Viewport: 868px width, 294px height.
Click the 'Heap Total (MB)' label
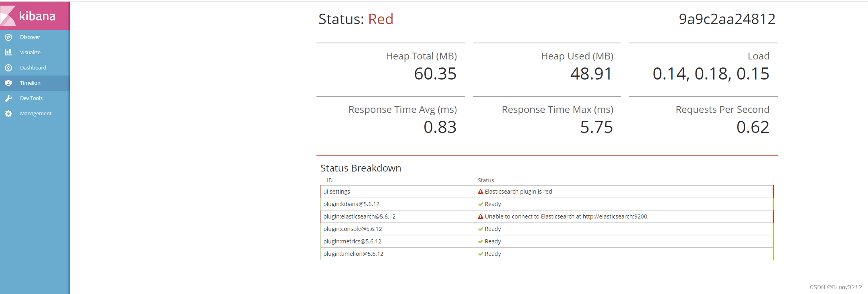click(x=421, y=56)
